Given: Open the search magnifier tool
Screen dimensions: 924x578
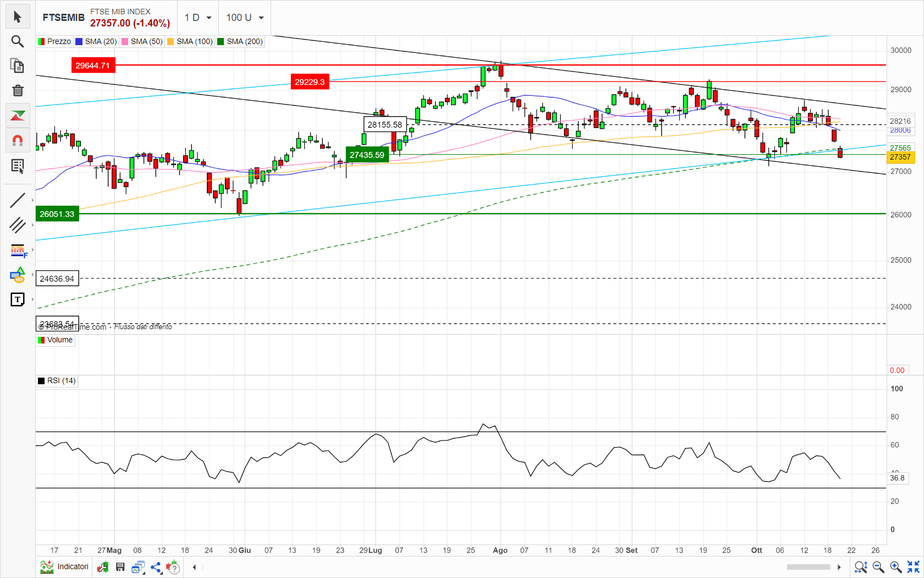Looking at the screenshot, I should (x=18, y=41).
